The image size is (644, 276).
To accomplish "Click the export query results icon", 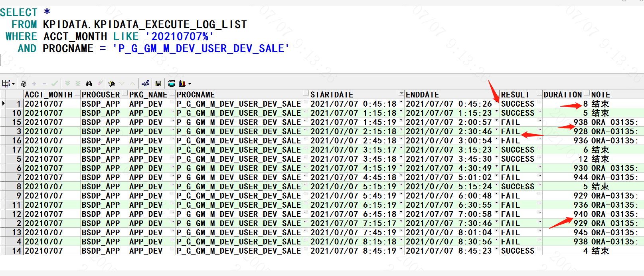I will pyautogui.click(x=172, y=83).
